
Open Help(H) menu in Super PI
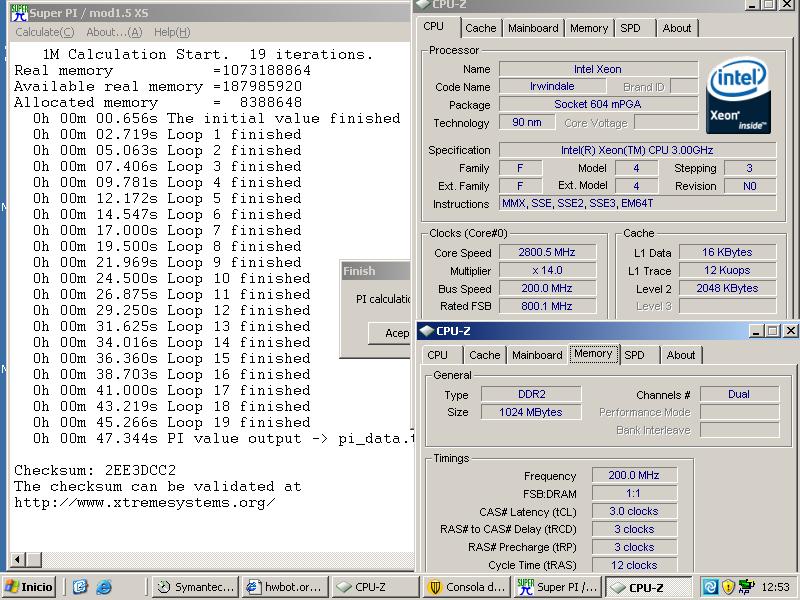coord(172,32)
